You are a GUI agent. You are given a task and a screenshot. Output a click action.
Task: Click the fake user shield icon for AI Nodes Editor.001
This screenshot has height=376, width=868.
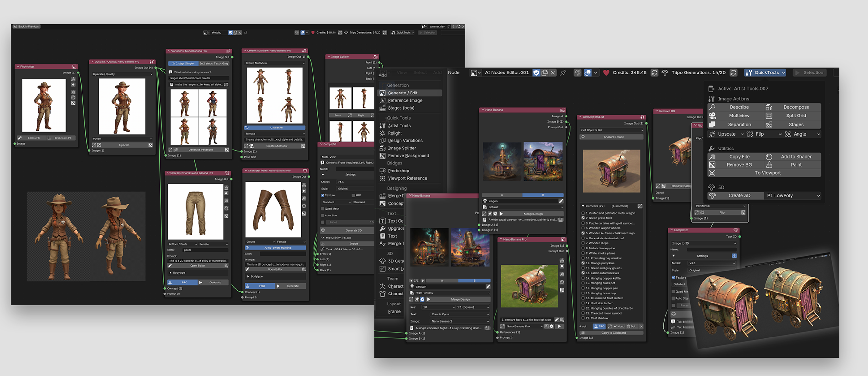coord(536,72)
